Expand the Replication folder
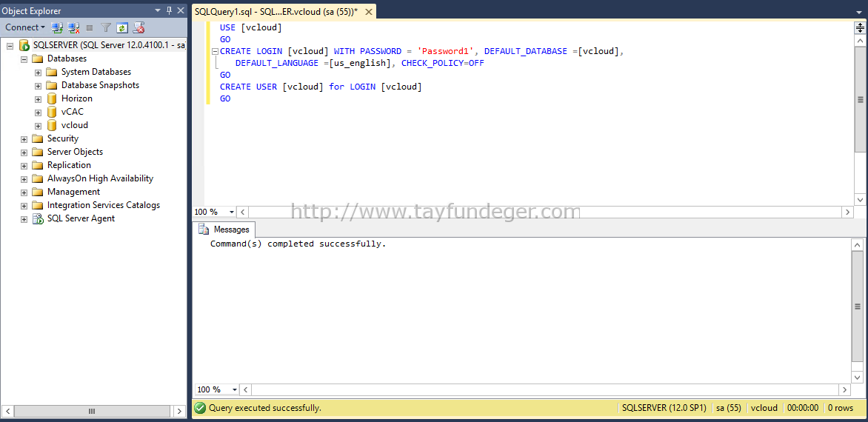The height and width of the screenshot is (422, 868). pyautogui.click(x=24, y=165)
